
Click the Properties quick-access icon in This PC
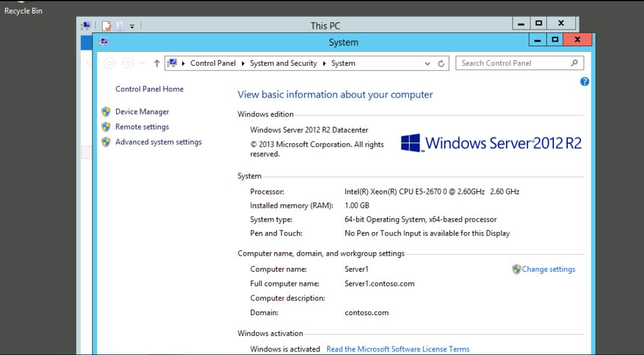(107, 26)
